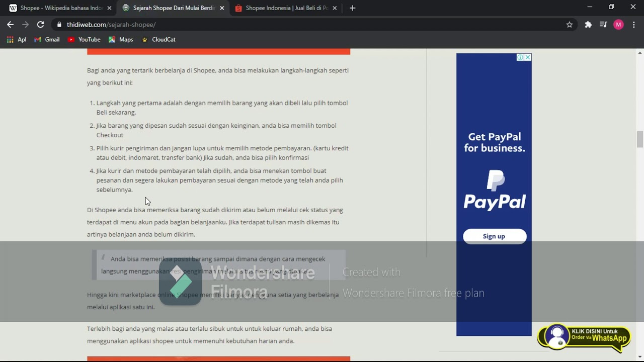Click paragraph beginning 'Di Shopee anda bisa'
The image size is (644, 362).
[215, 222]
